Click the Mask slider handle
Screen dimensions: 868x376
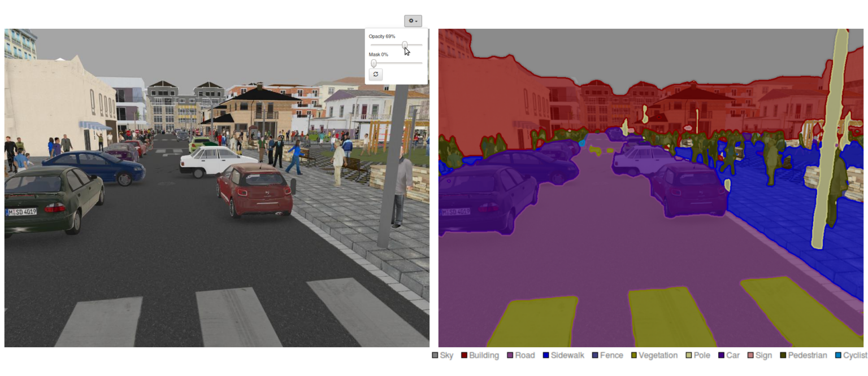pos(374,63)
